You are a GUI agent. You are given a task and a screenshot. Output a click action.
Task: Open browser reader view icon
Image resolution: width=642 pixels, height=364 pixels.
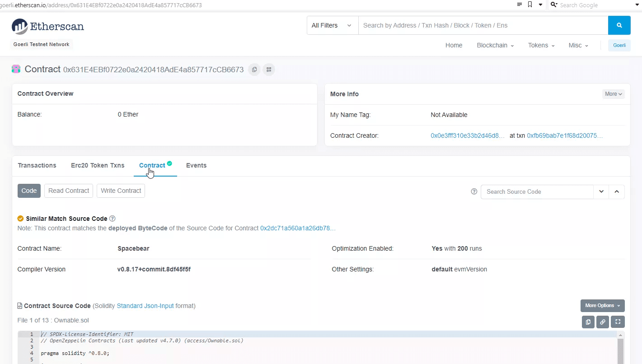[520, 5]
